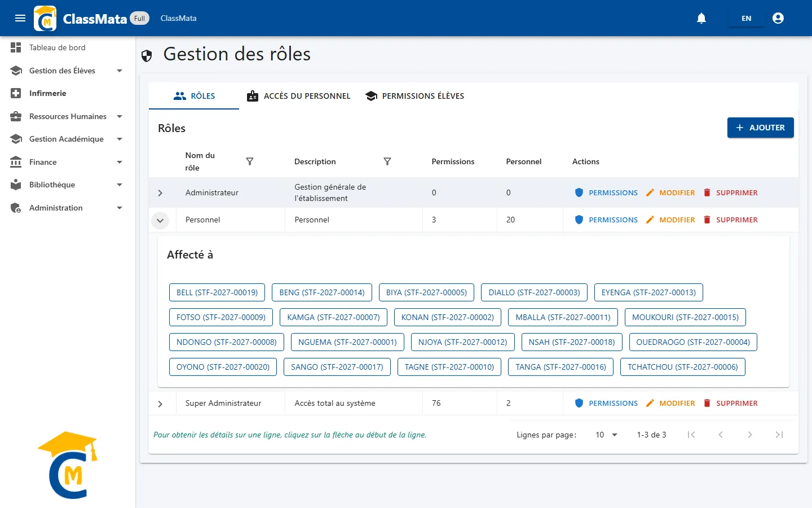The image size is (812, 508).
Task: Click the Tableau de bord dashboard icon
Action: (16, 47)
